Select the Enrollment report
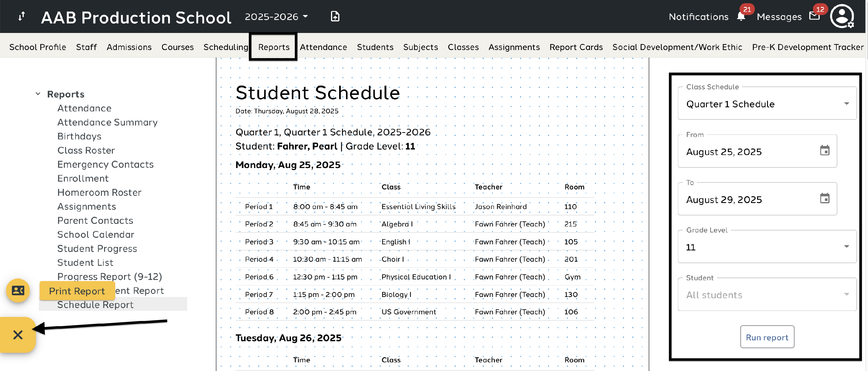868x371 pixels. pos(83,178)
